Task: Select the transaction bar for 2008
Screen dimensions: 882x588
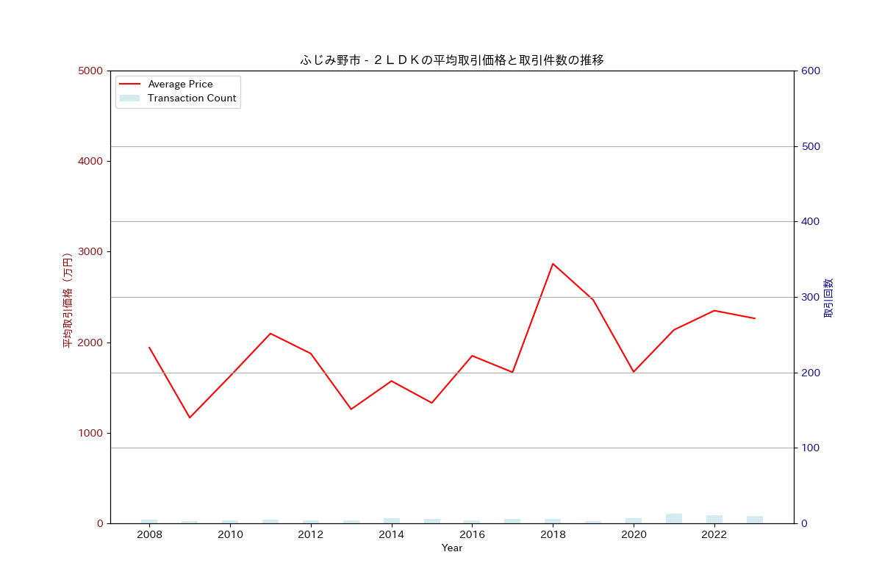Action: [149, 521]
